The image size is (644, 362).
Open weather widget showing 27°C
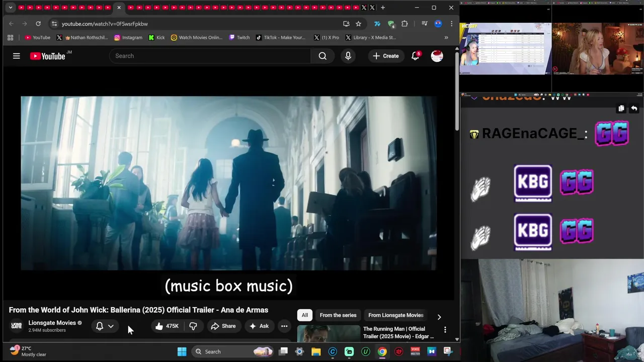(28, 351)
